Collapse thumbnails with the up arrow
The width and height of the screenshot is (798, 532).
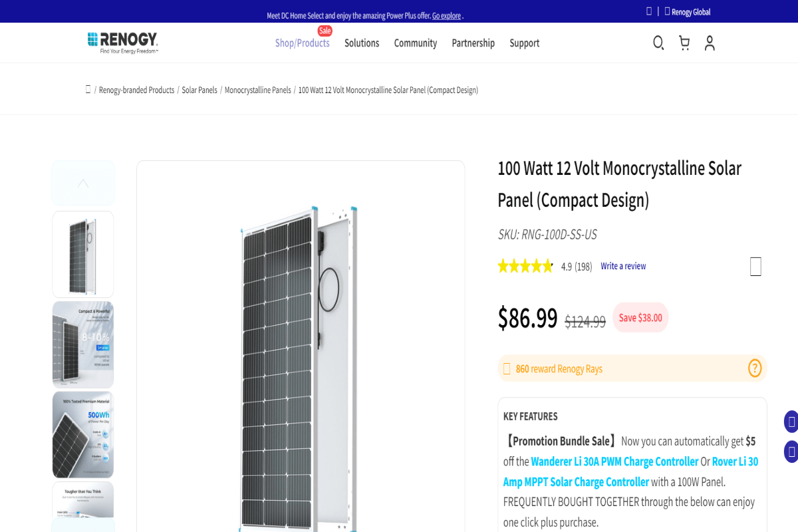click(82, 182)
